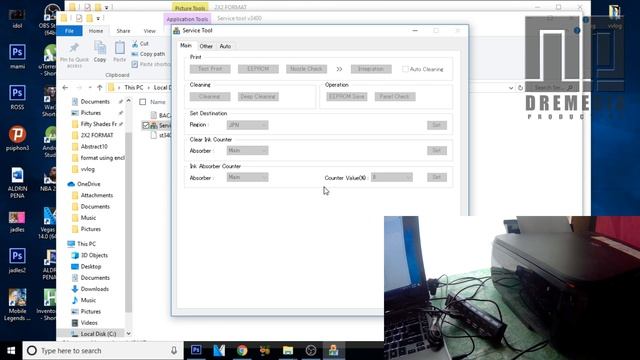The image size is (640, 360).
Task: Click Set button for Clear Ink Counter
Action: (437, 151)
